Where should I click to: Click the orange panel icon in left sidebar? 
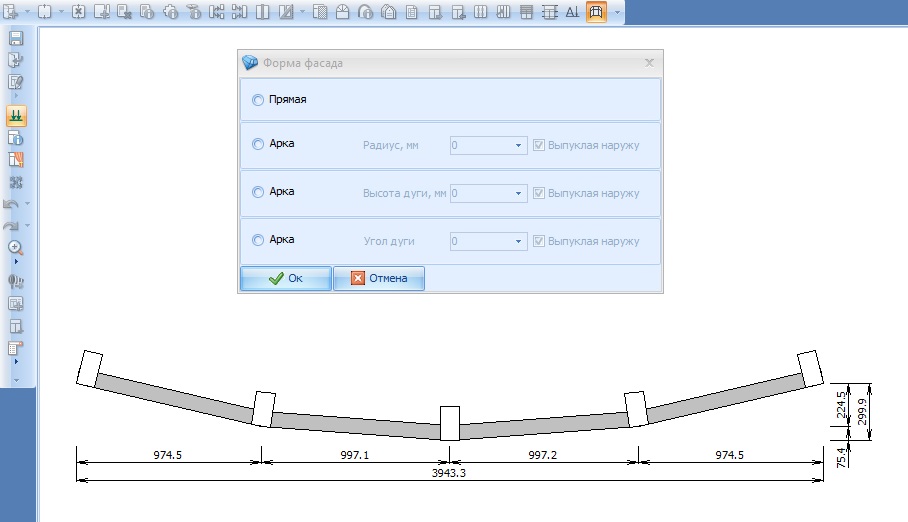pyautogui.click(x=16, y=159)
